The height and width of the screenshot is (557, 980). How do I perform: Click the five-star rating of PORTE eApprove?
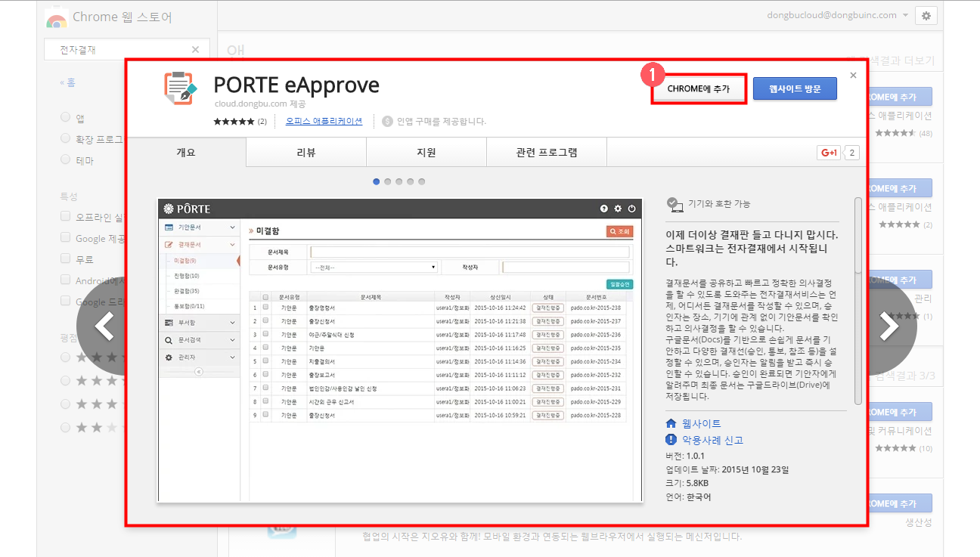pyautogui.click(x=234, y=121)
